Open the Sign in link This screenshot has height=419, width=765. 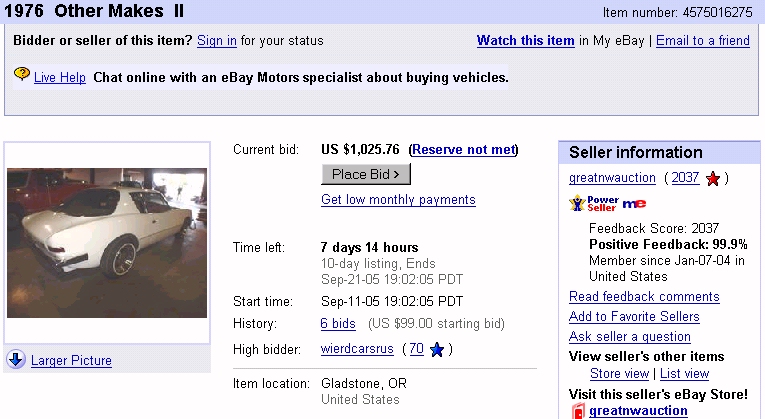coord(217,41)
